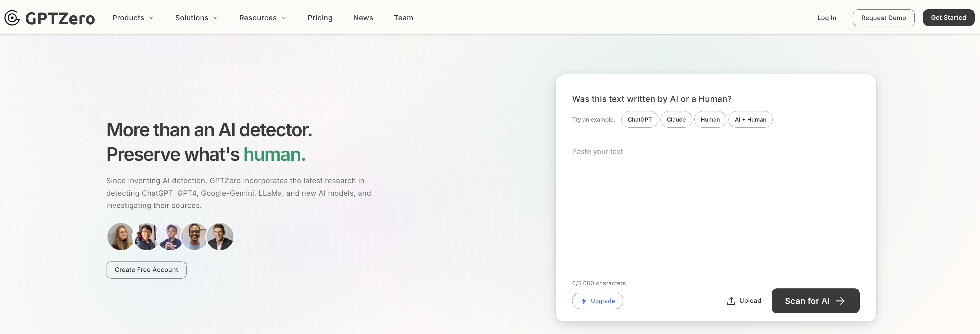Go to the Pricing page
This screenshot has height=334, width=980.
(x=320, y=18)
